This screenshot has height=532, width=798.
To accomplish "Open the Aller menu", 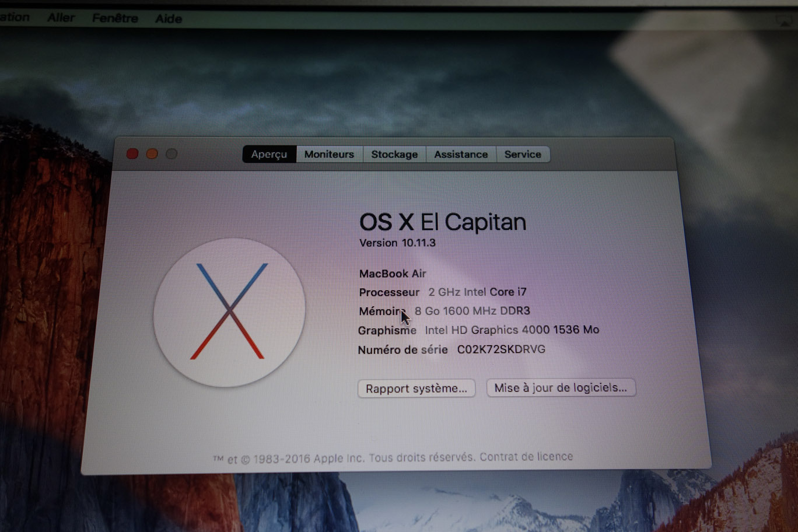I will point(61,17).
